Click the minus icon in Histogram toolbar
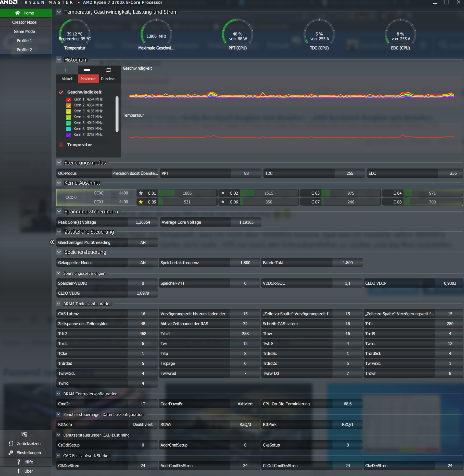Screen dimensions: 464x476 [87, 70]
